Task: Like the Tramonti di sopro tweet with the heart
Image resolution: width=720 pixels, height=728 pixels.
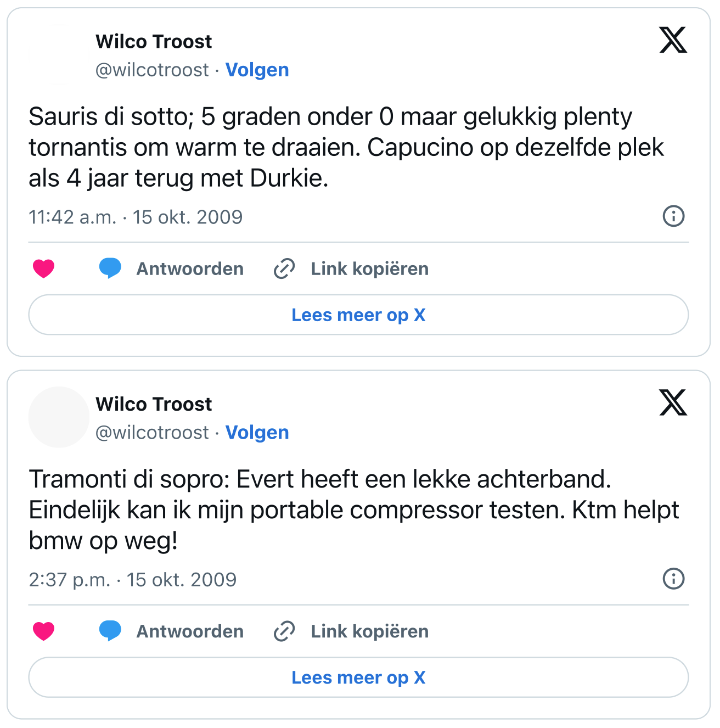Action: tap(44, 631)
